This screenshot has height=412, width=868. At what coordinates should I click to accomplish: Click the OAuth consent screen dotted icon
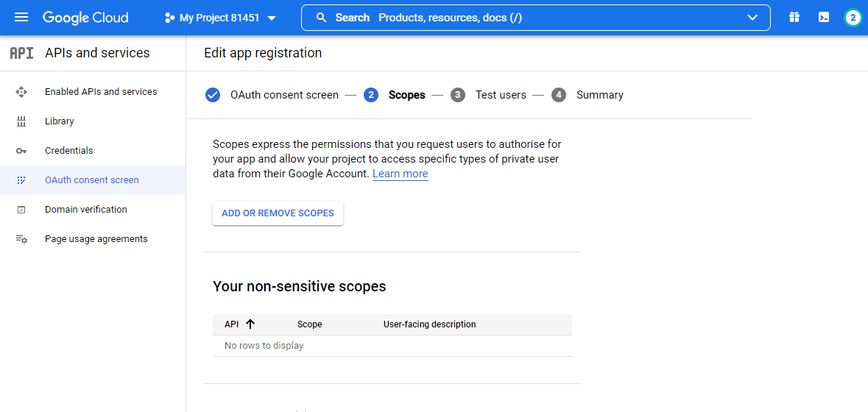(x=21, y=180)
